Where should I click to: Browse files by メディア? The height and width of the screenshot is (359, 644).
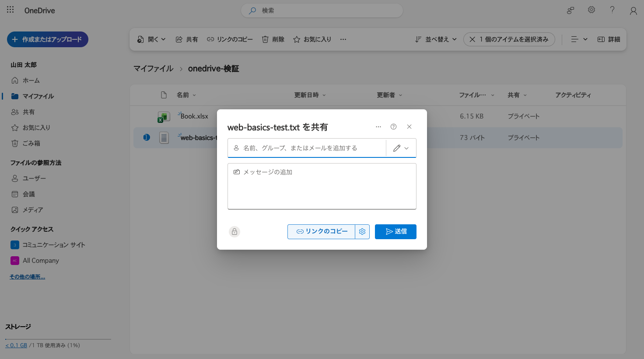[x=27, y=210]
